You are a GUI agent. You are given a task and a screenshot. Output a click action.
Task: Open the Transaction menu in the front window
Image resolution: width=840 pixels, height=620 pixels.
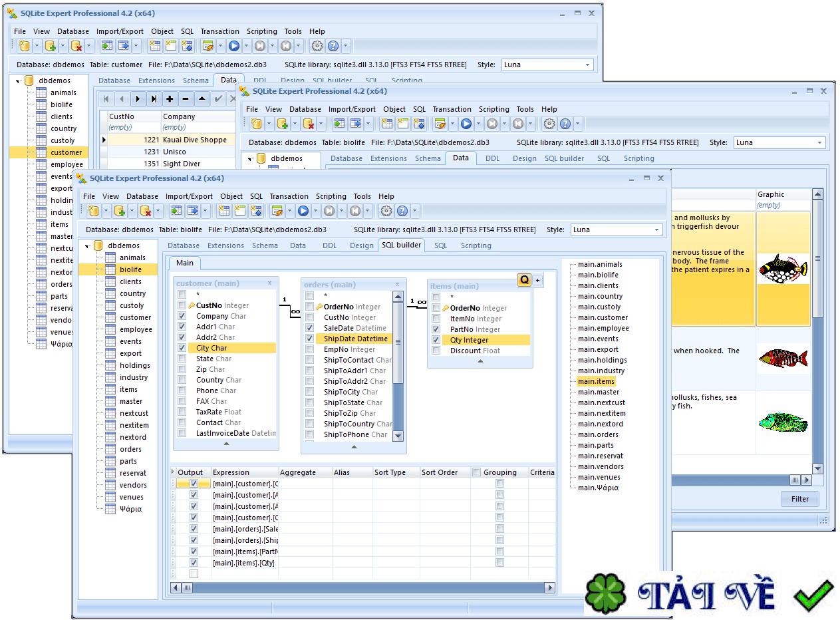pyautogui.click(x=289, y=196)
